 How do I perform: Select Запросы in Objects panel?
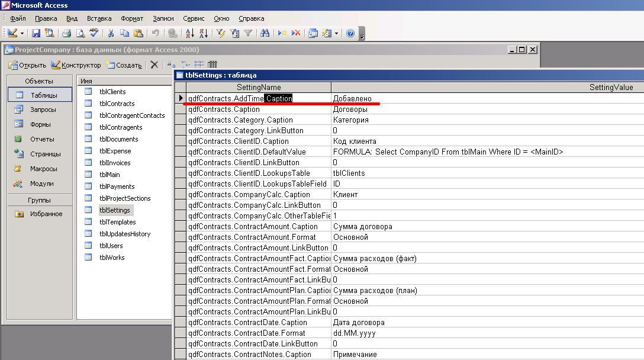(x=43, y=110)
